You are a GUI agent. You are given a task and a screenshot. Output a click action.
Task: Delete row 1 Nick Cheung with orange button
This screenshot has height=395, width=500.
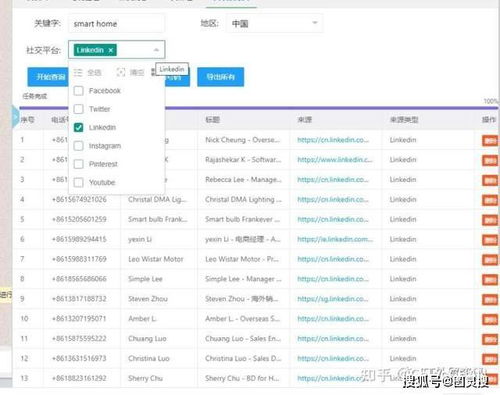tap(490, 140)
